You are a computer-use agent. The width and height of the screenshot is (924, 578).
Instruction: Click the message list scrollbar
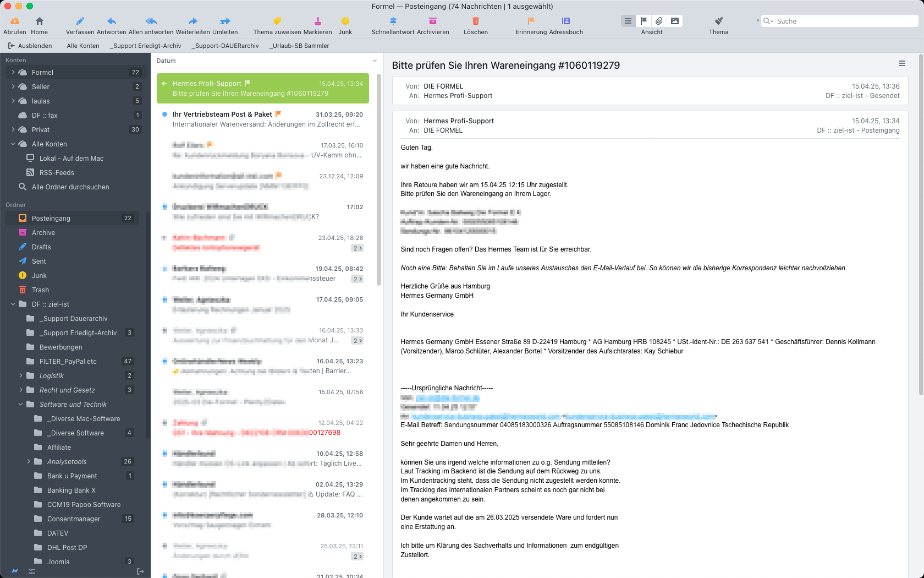(379, 179)
